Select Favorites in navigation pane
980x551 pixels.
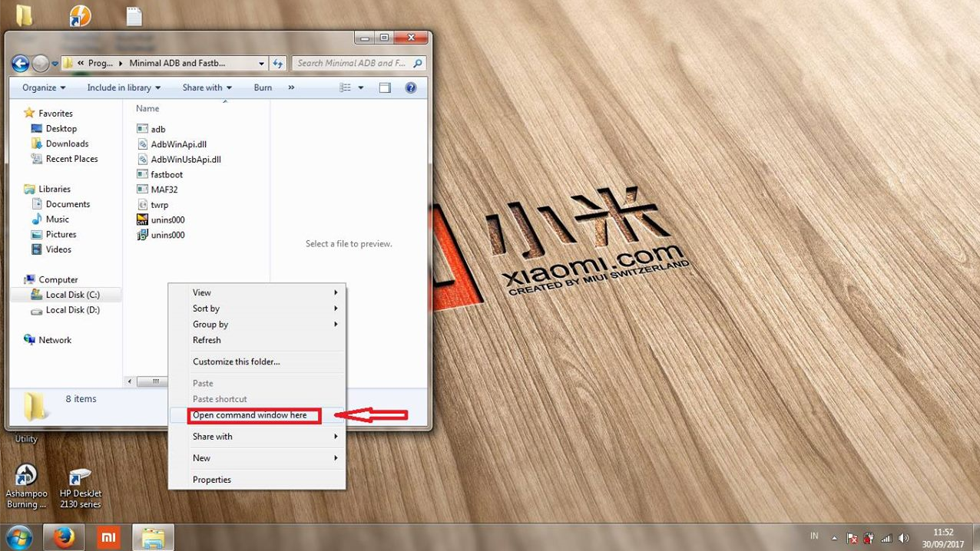pos(48,114)
